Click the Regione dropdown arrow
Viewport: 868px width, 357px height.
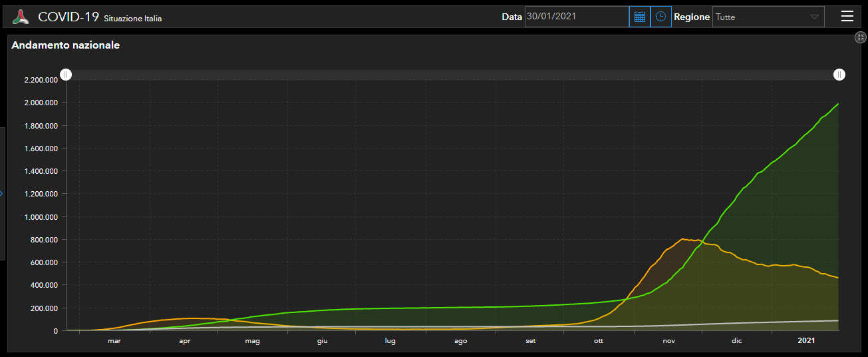click(x=814, y=17)
